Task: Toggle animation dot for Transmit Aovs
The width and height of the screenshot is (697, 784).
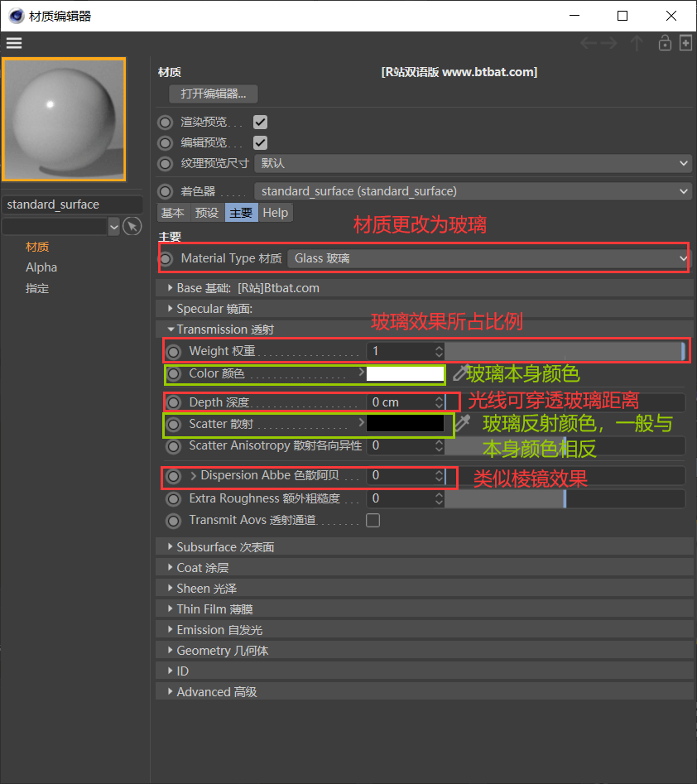Action: pos(174,521)
